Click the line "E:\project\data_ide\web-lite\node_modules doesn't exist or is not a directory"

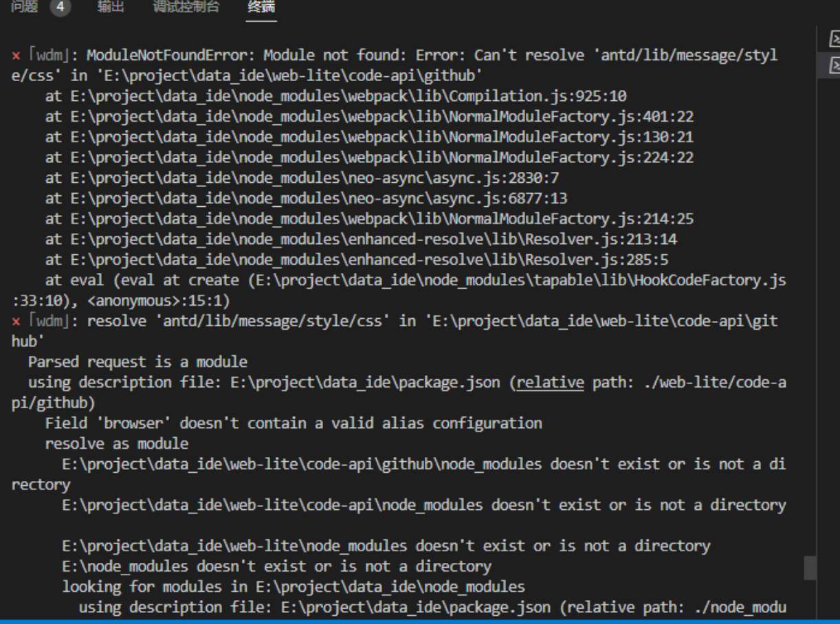[386, 546]
